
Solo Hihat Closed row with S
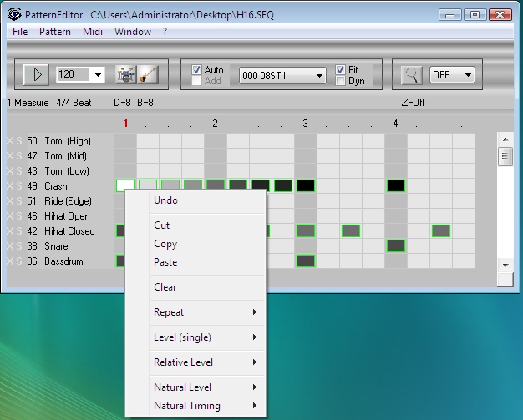[19, 231]
